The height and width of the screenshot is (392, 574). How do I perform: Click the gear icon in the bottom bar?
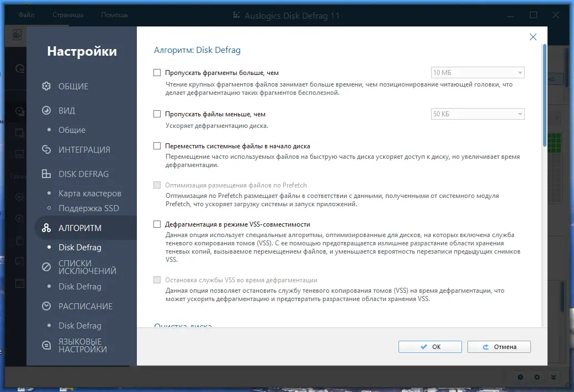click(x=536, y=377)
